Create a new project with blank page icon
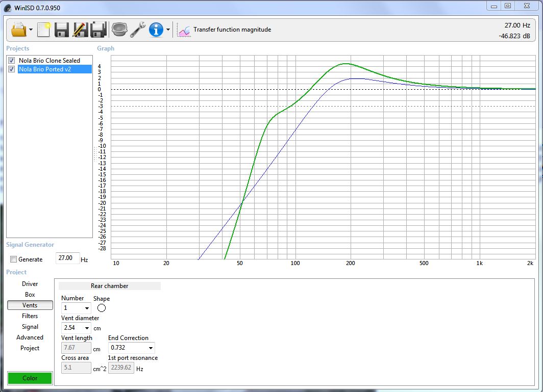This screenshot has height=392, width=543. point(44,30)
